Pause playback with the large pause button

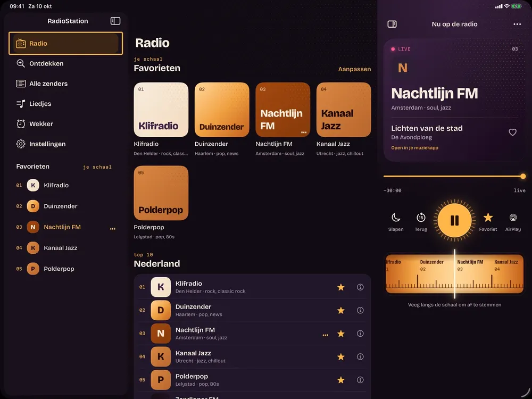pyautogui.click(x=454, y=221)
